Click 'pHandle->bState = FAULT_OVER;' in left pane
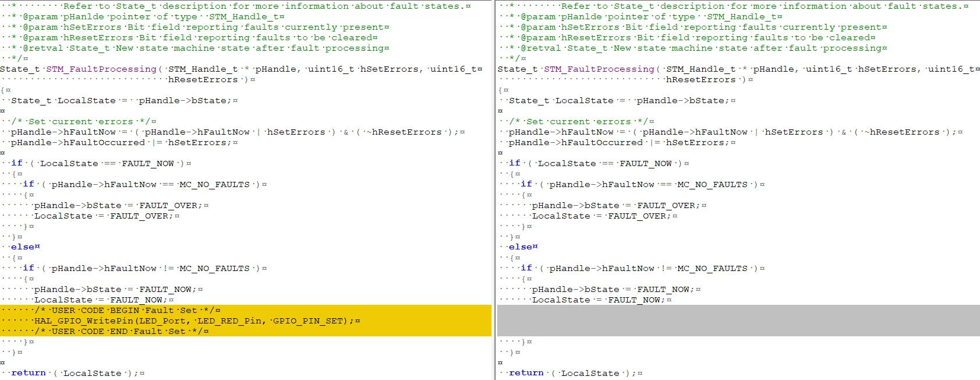Viewport: 980px width, 380px height. coord(119,205)
